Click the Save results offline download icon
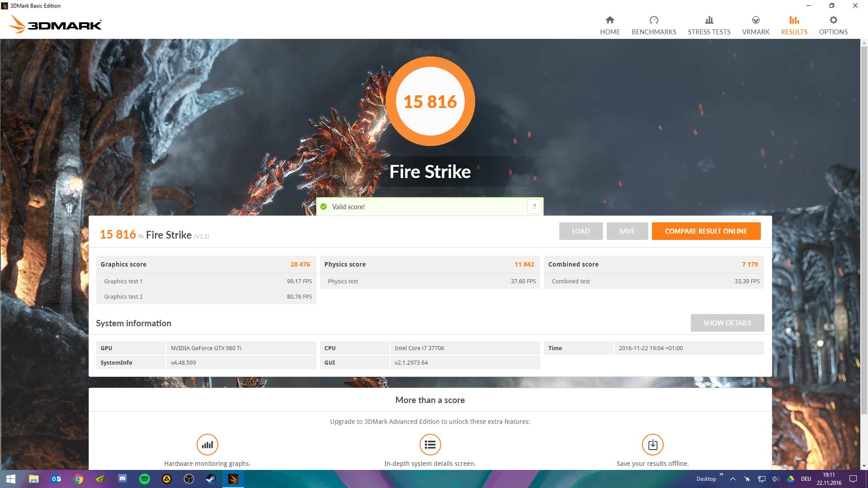The height and width of the screenshot is (488, 868). click(652, 445)
